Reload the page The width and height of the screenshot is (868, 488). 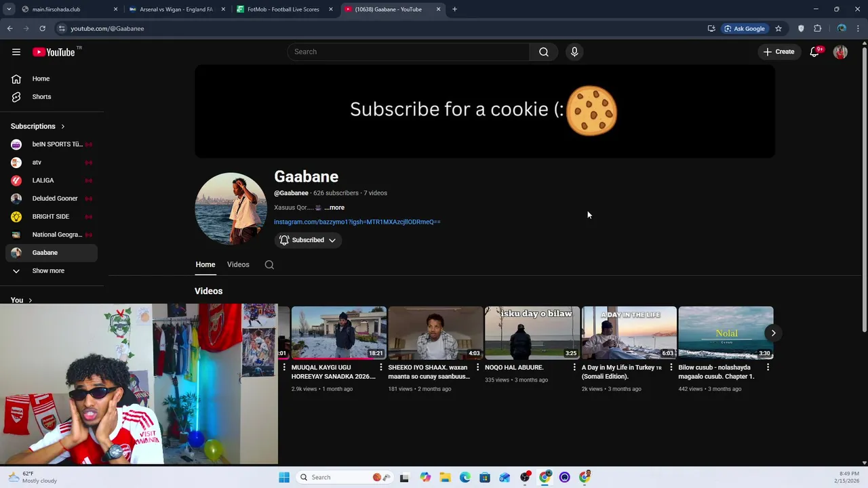point(42,28)
